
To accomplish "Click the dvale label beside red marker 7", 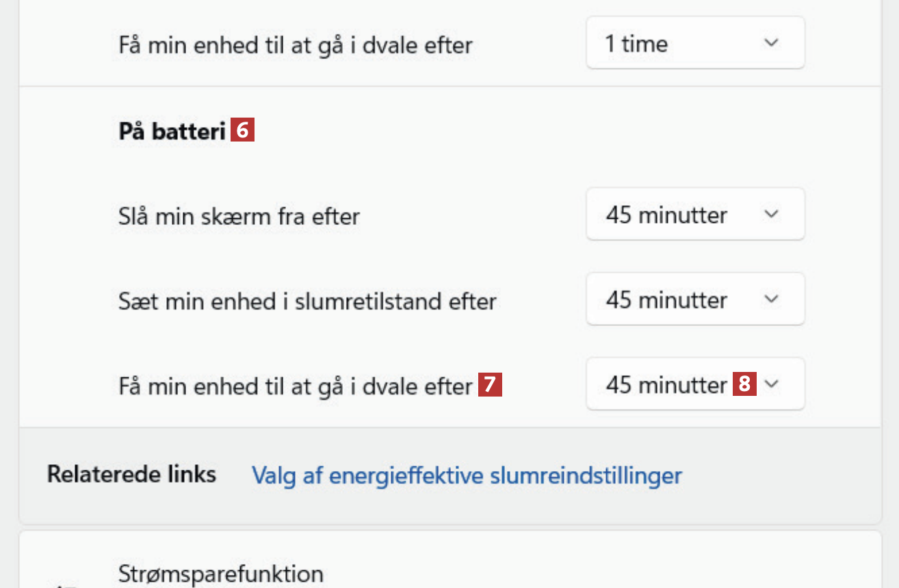I will pos(296,386).
